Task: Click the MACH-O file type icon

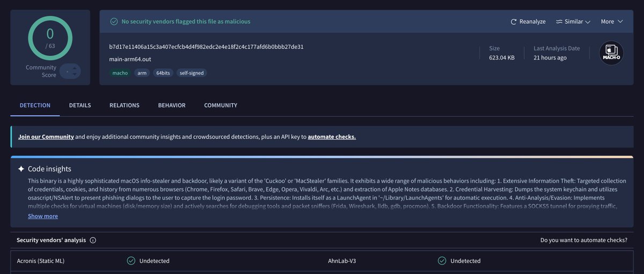Action: point(611,53)
